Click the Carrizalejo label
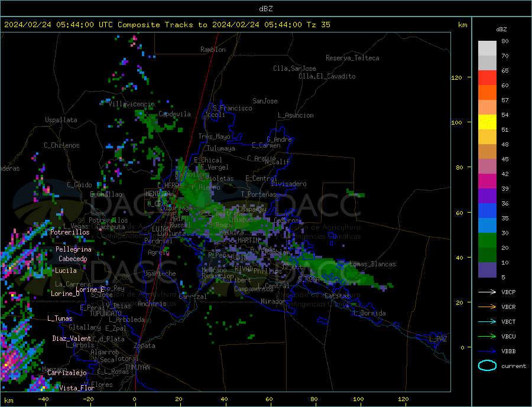 click(67, 373)
